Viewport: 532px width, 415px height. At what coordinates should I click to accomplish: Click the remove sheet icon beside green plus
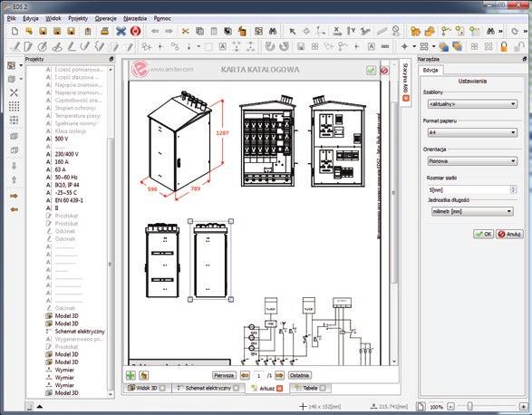(144, 375)
